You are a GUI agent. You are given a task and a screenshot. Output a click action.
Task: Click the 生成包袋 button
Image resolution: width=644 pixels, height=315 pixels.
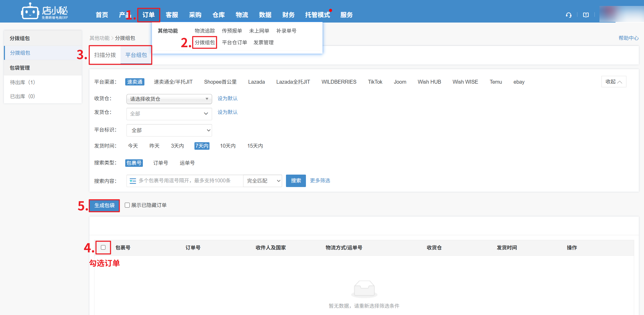pyautogui.click(x=104, y=205)
